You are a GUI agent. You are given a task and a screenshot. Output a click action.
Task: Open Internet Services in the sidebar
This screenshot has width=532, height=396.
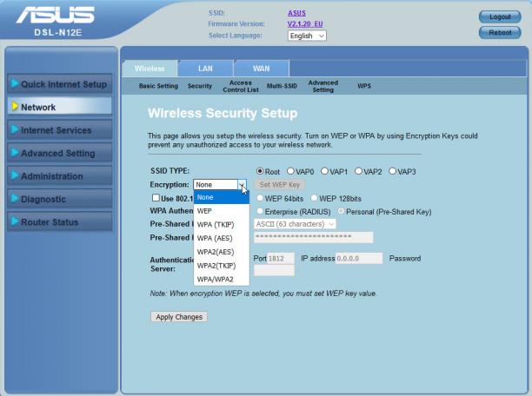60,130
